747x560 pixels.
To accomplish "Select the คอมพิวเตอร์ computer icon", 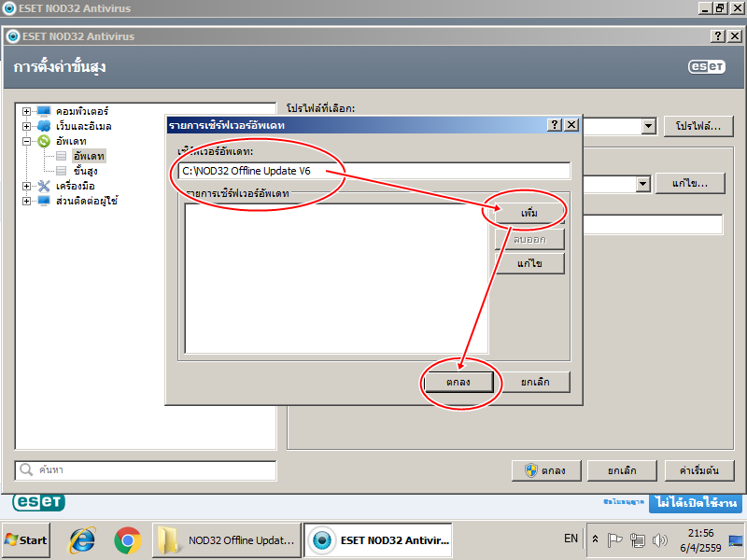I will point(44,111).
